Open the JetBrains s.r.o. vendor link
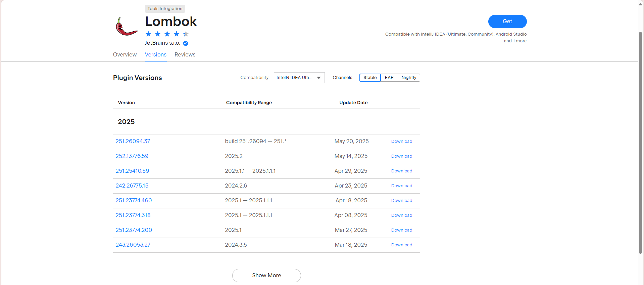The height and width of the screenshot is (285, 644). click(162, 43)
